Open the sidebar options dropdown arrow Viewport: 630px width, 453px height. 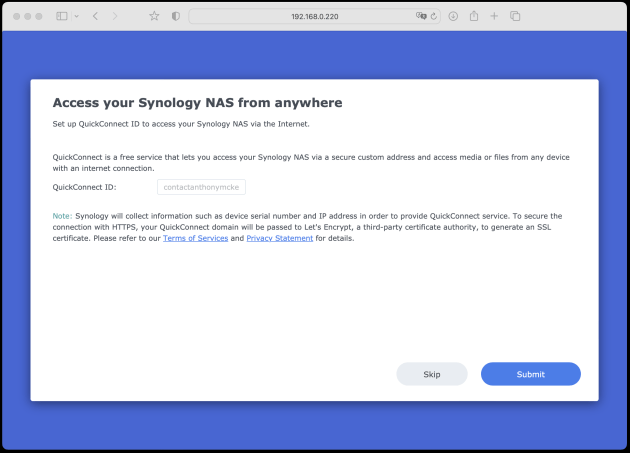click(77, 16)
